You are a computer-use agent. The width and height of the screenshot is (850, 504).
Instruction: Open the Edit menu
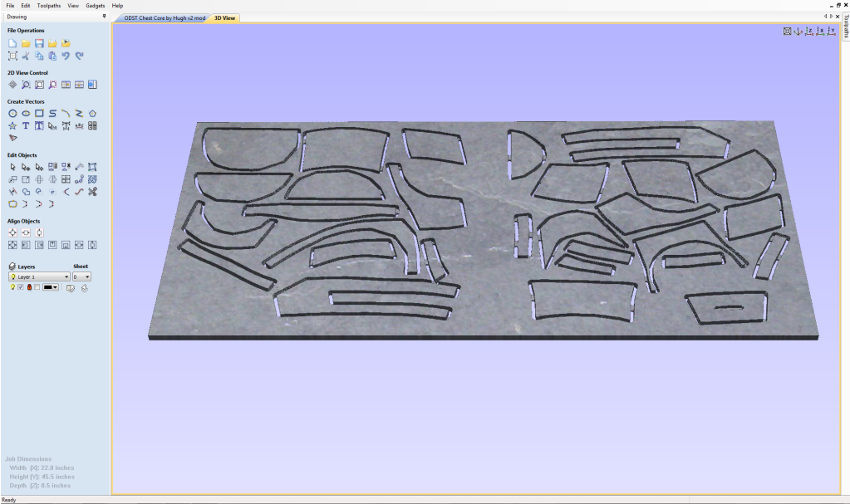[26, 6]
